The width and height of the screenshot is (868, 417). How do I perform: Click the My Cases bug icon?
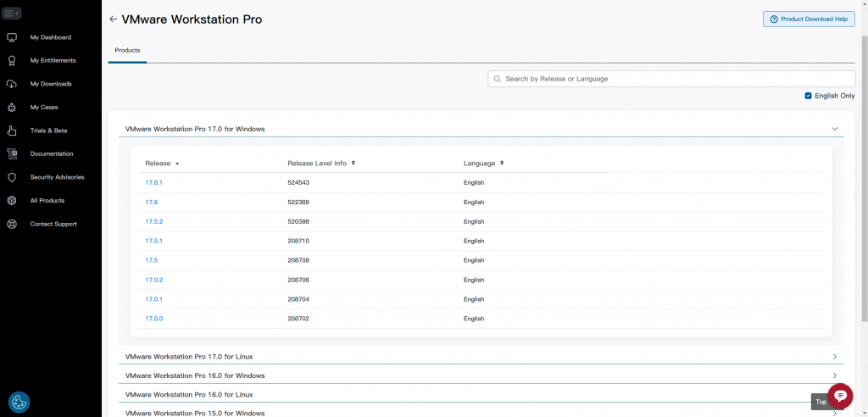pos(12,108)
